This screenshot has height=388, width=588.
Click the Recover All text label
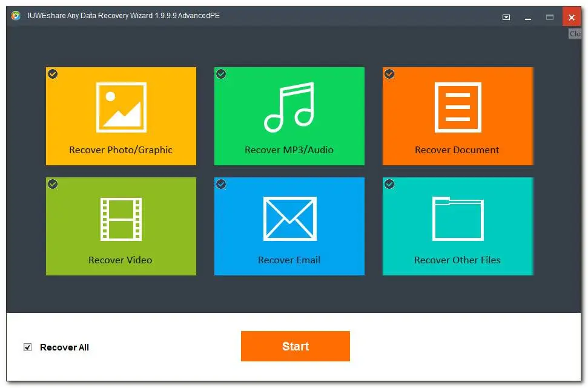65,347
